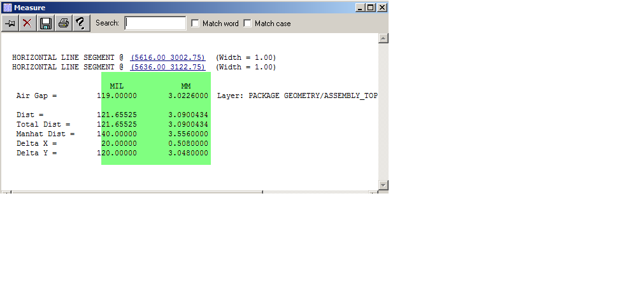The height and width of the screenshot is (289, 644).
Task: Click Manhat Dist MIL value 140.00000
Action: tap(117, 134)
